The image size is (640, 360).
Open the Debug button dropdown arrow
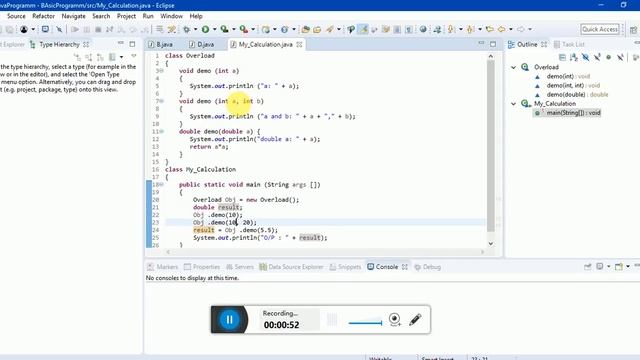pos(195,29)
